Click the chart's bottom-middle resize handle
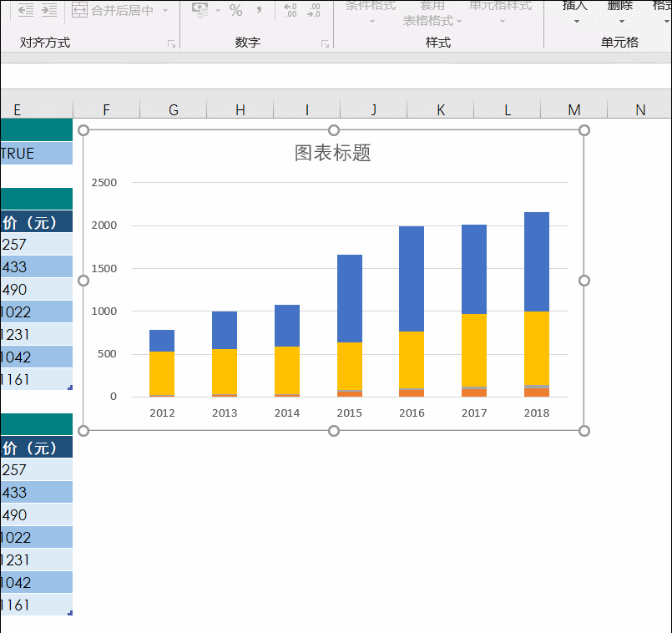This screenshot has width=672, height=633. point(334,431)
